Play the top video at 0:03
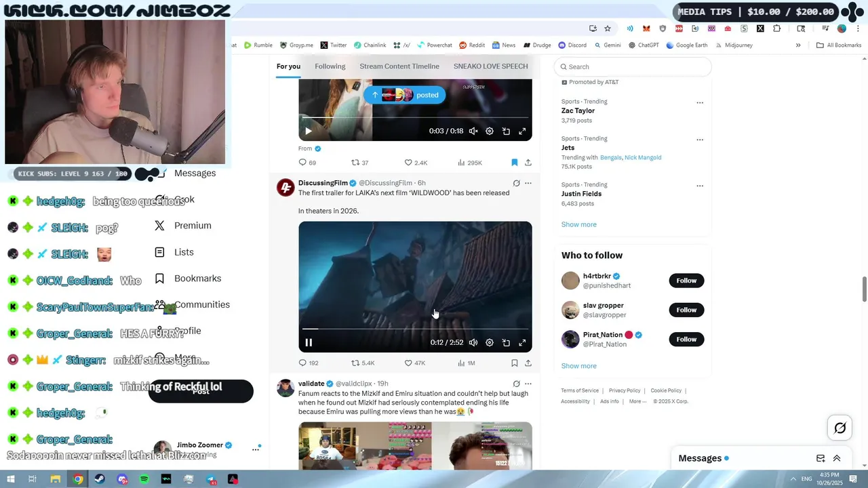The width and height of the screenshot is (868, 488). pyautogui.click(x=309, y=131)
